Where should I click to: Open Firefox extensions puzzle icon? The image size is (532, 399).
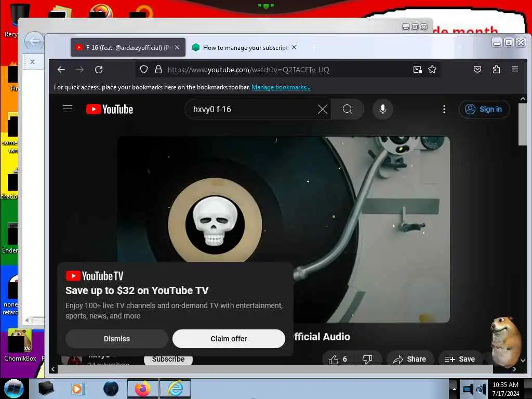[x=496, y=70]
